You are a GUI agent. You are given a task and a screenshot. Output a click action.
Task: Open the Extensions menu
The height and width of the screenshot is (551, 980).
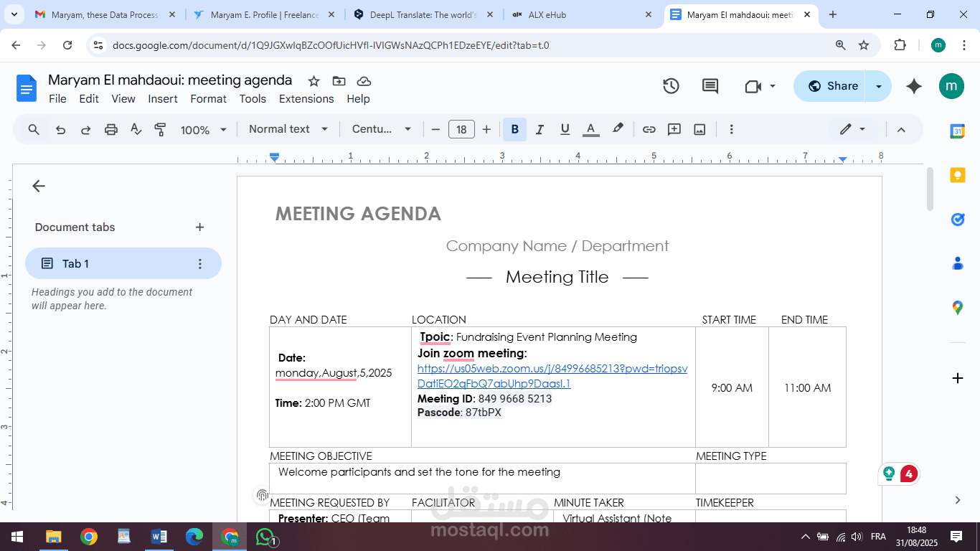point(306,99)
